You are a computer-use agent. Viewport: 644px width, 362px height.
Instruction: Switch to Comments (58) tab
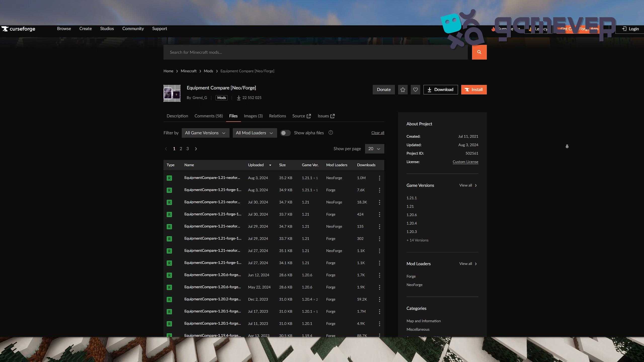coord(209,116)
